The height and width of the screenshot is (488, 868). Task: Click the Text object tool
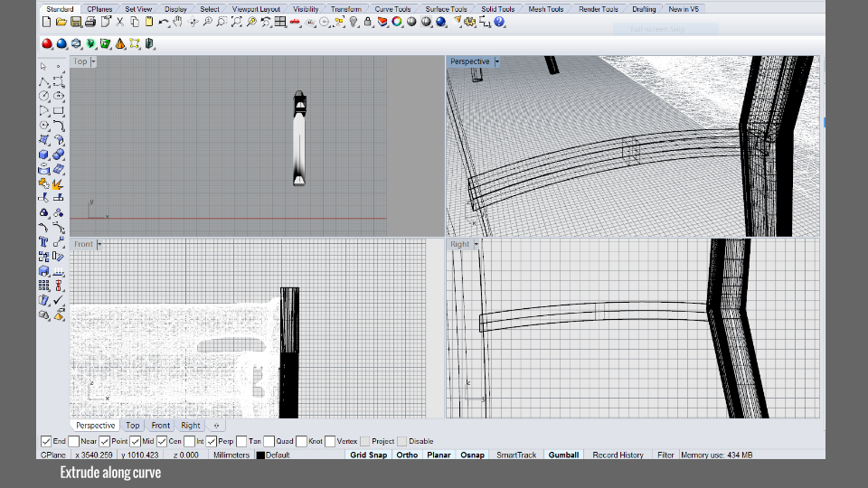pos(43,241)
